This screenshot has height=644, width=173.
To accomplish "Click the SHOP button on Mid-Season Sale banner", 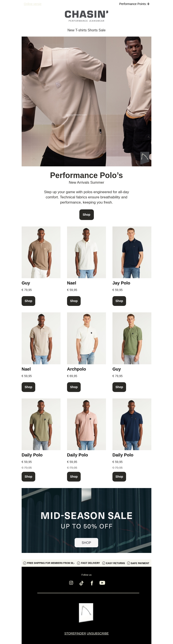I will (86, 543).
